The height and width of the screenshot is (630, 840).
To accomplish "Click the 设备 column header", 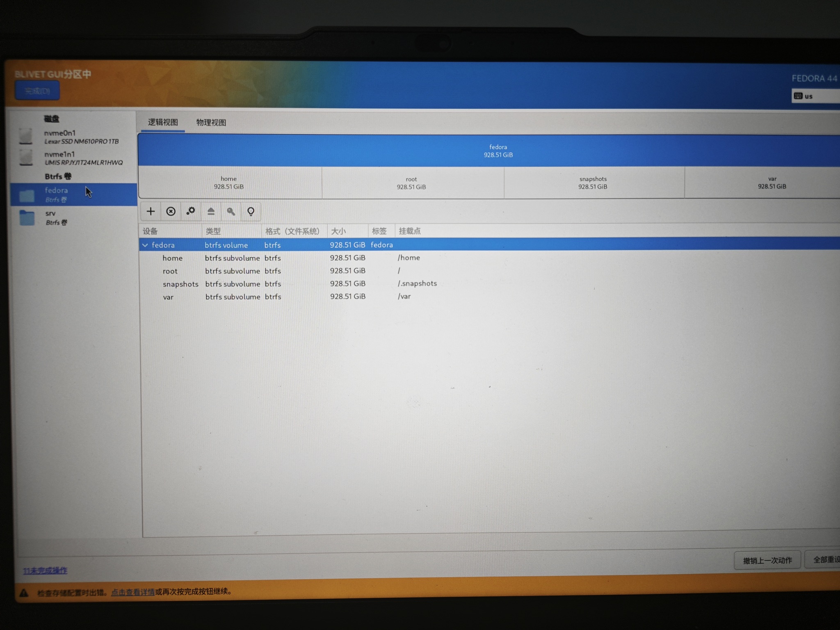I will (171, 231).
